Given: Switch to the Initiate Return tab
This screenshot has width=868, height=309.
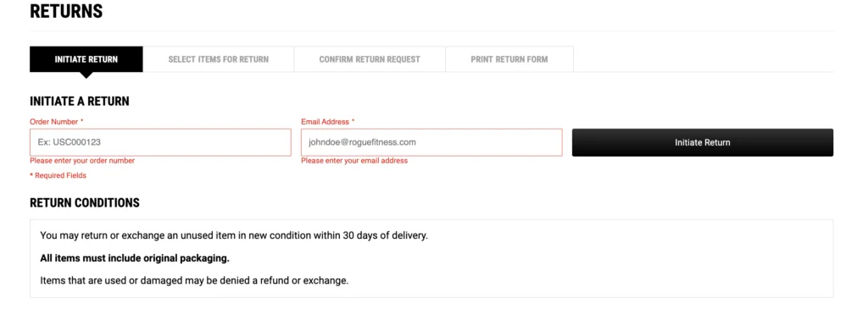Looking at the screenshot, I should (86, 59).
